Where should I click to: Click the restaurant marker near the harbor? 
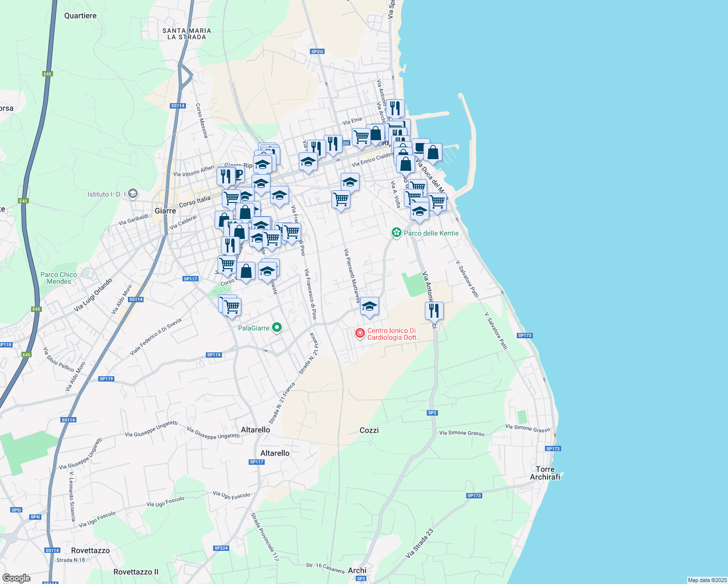click(396, 108)
